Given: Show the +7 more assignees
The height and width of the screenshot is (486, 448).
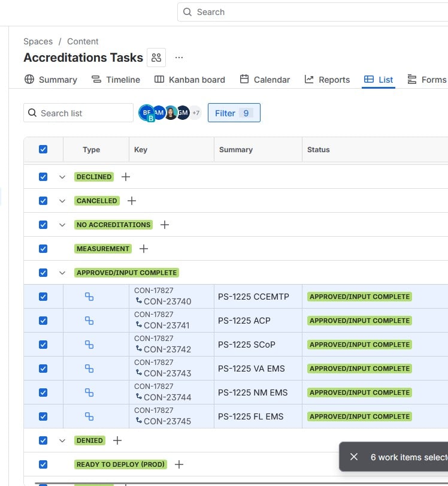Looking at the screenshot, I should 195,113.
